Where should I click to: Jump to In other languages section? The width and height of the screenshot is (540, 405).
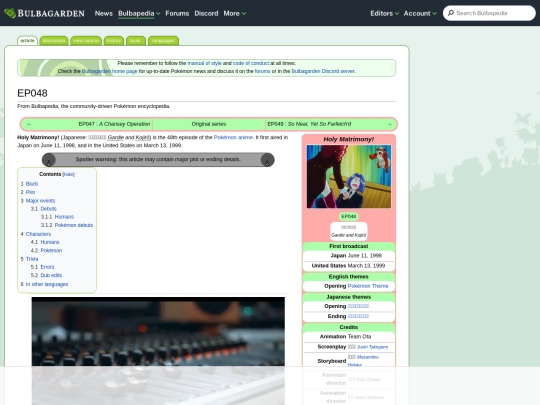click(x=46, y=284)
